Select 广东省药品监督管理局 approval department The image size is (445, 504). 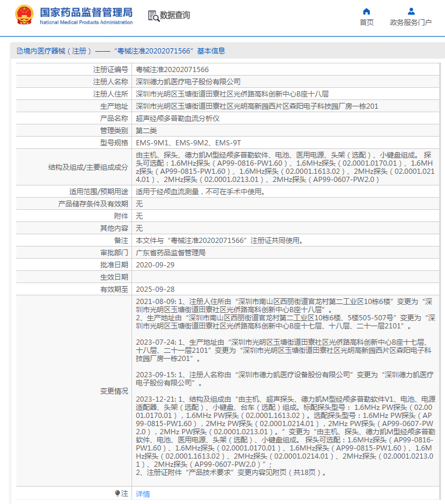pyautogui.click(x=170, y=253)
